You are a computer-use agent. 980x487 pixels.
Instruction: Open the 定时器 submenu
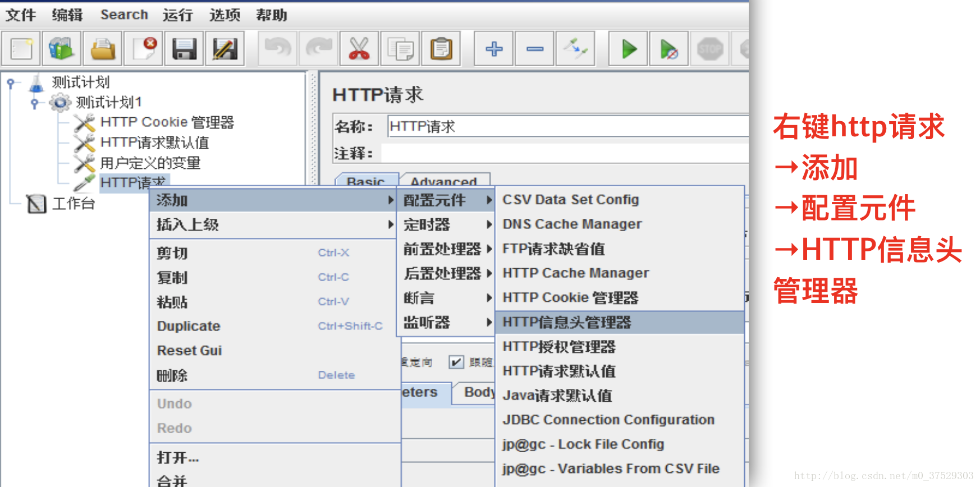click(446, 224)
